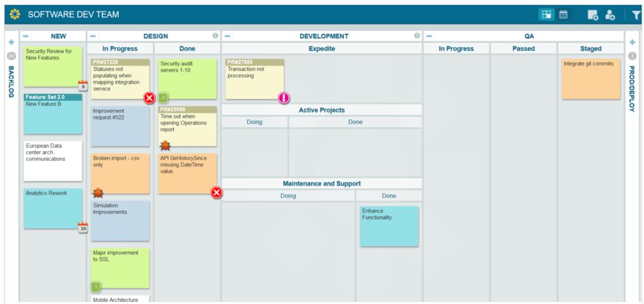Image resolution: width=644 pixels, height=304 pixels.
Task: Expand the BACKLOG side panel
Action: [11, 42]
